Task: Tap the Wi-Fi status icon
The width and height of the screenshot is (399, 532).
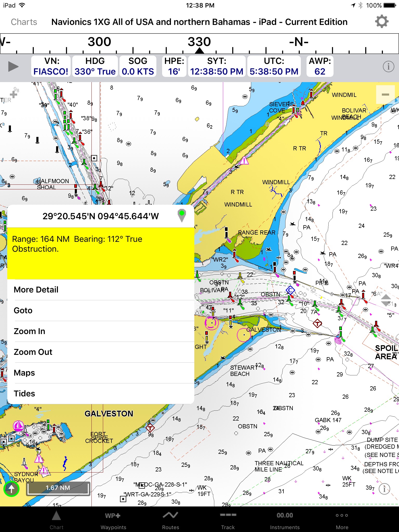Action: coord(22,5)
